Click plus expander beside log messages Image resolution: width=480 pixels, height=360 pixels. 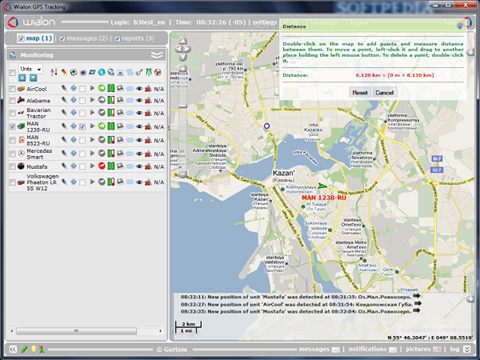tap(470, 299)
